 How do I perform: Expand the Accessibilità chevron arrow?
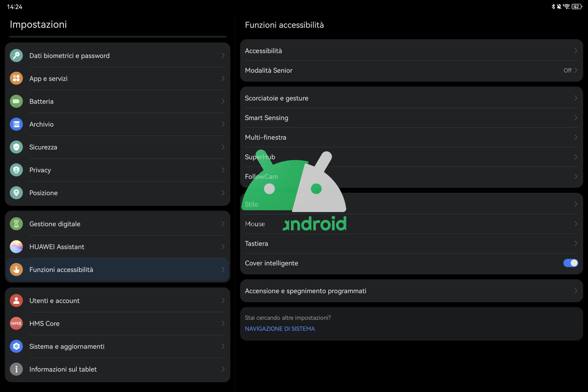pyautogui.click(x=576, y=51)
